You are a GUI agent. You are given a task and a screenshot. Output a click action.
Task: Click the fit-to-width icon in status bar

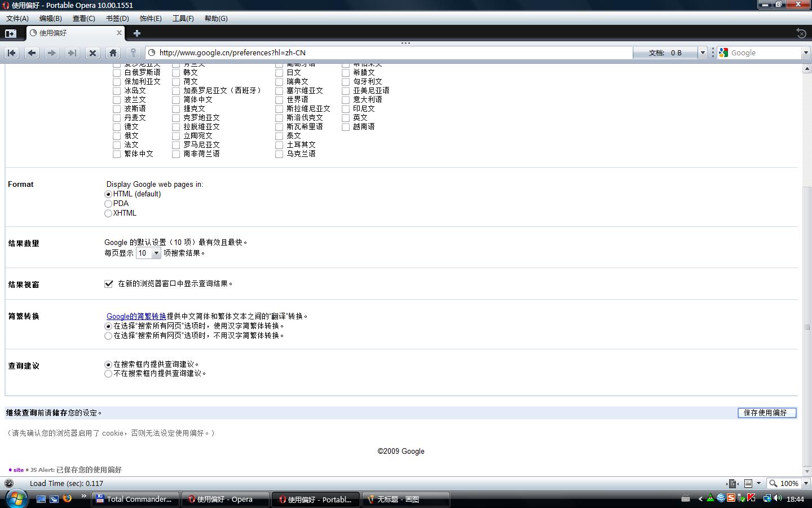tap(732, 483)
